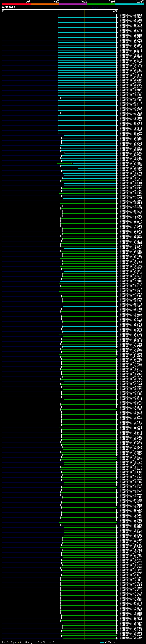Click hit label UniRef100_Q11PV4
146x644 pixels.
[x=131, y=289]
